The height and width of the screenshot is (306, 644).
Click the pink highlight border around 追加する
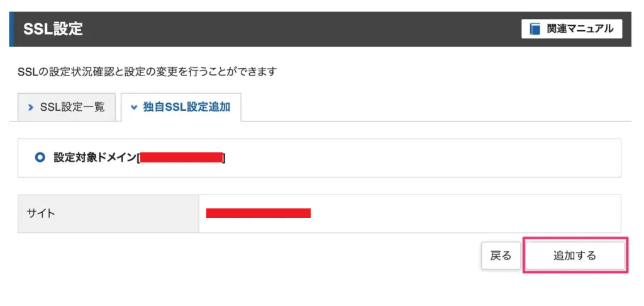[x=575, y=238]
